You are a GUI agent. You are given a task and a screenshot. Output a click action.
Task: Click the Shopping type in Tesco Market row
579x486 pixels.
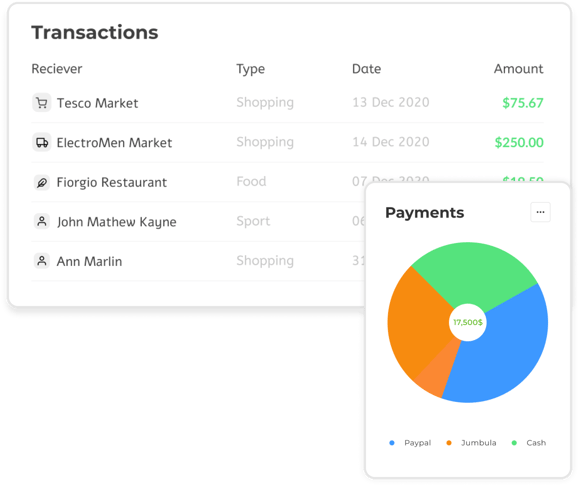[265, 103]
